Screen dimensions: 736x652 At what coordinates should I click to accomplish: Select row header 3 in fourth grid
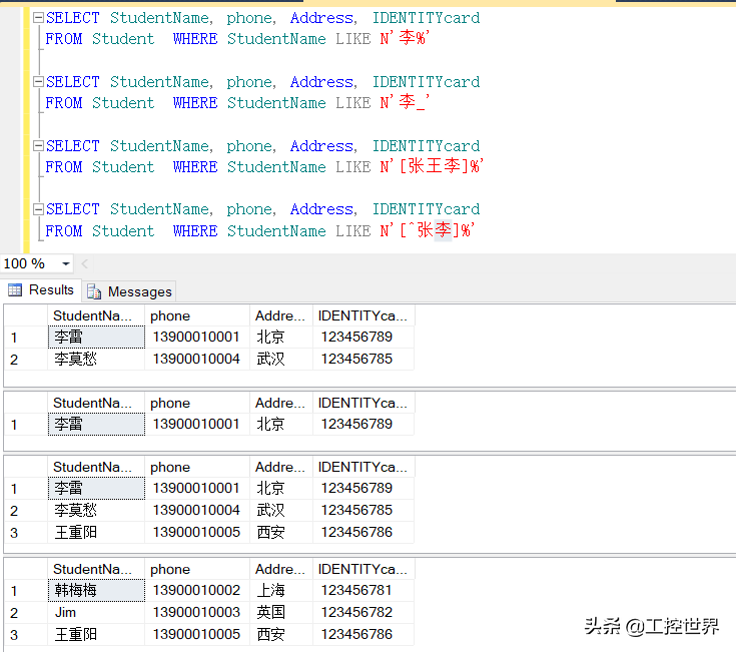pyautogui.click(x=26, y=635)
